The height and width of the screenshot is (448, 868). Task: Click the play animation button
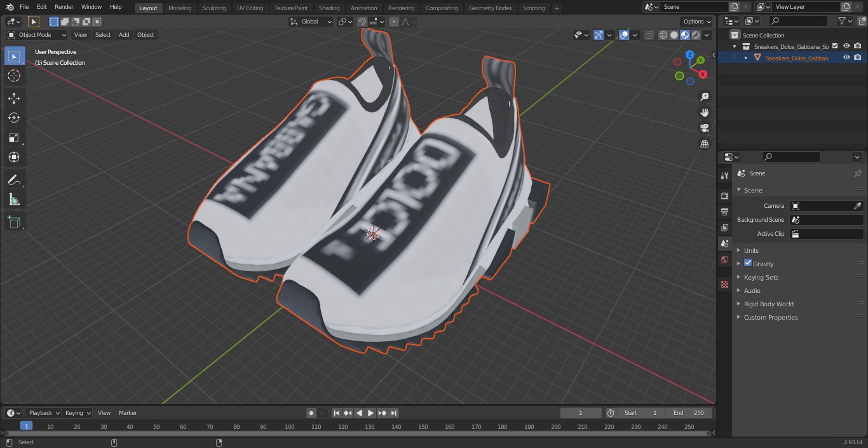pos(370,413)
